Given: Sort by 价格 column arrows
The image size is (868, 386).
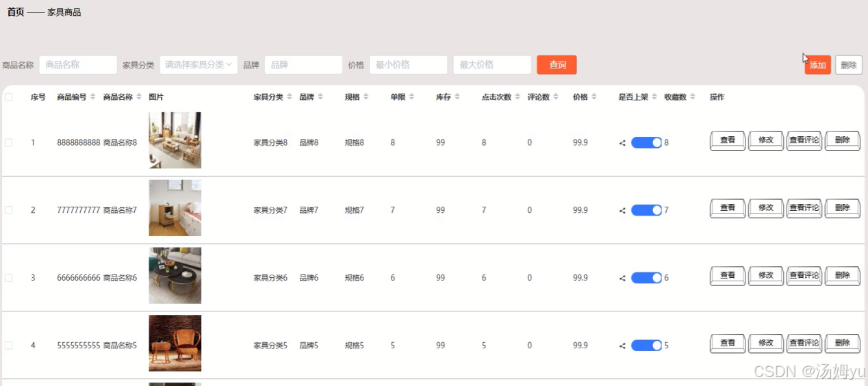Looking at the screenshot, I should 594,97.
